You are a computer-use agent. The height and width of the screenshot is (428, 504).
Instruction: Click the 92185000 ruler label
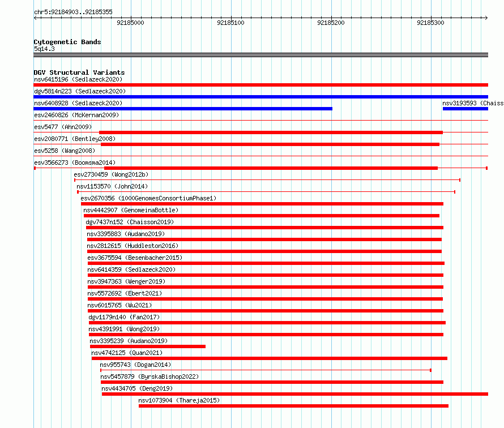[130, 23]
